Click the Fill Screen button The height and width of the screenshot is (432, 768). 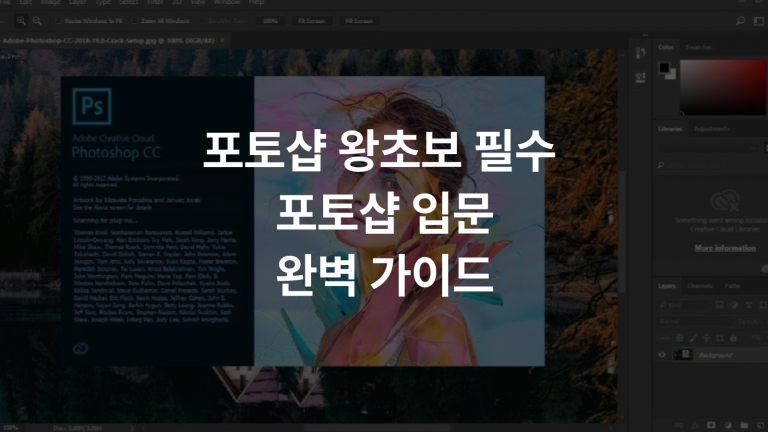tap(359, 21)
